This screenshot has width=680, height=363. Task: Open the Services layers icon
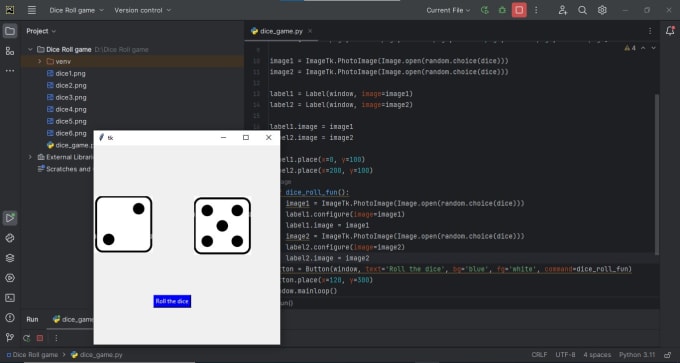coord(10,258)
